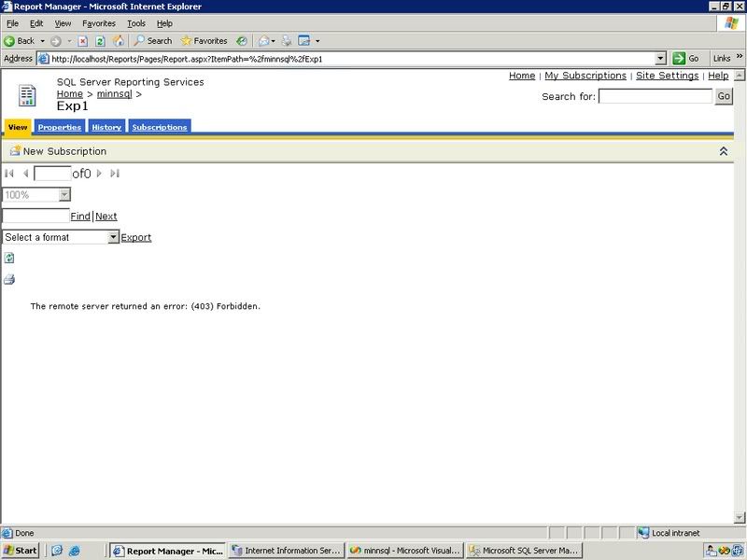This screenshot has width=747, height=560.
Task: Switch to the Subscriptions tab
Action: click(160, 127)
